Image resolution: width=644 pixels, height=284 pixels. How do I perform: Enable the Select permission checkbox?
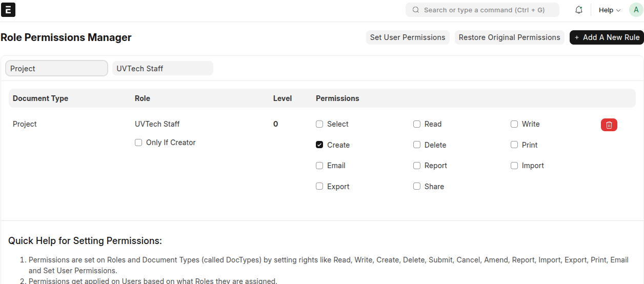(319, 124)
